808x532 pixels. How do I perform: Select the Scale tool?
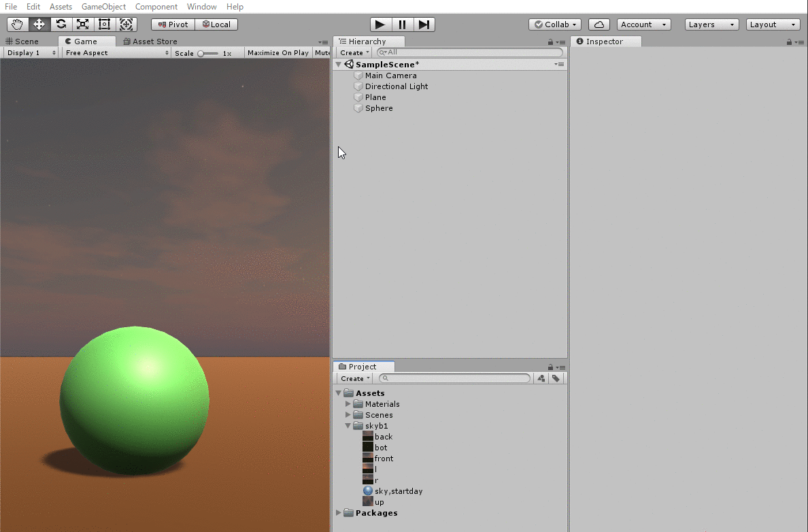tap(83, 24)
